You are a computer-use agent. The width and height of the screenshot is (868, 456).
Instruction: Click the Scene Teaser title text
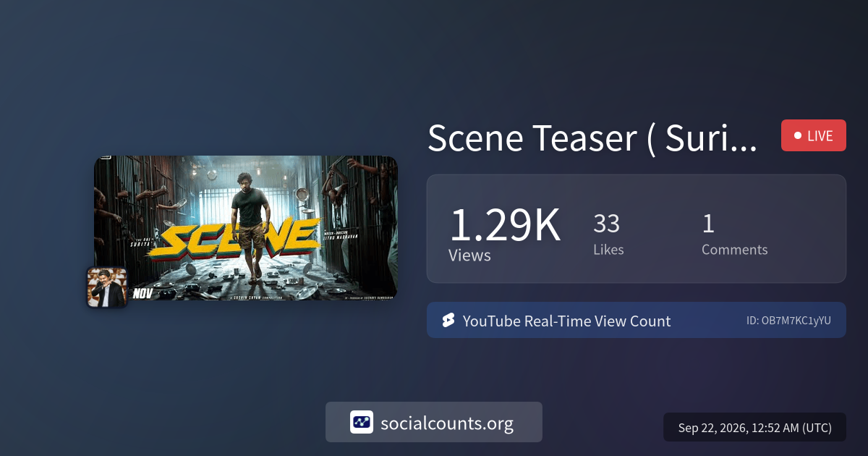coord(592,138)
